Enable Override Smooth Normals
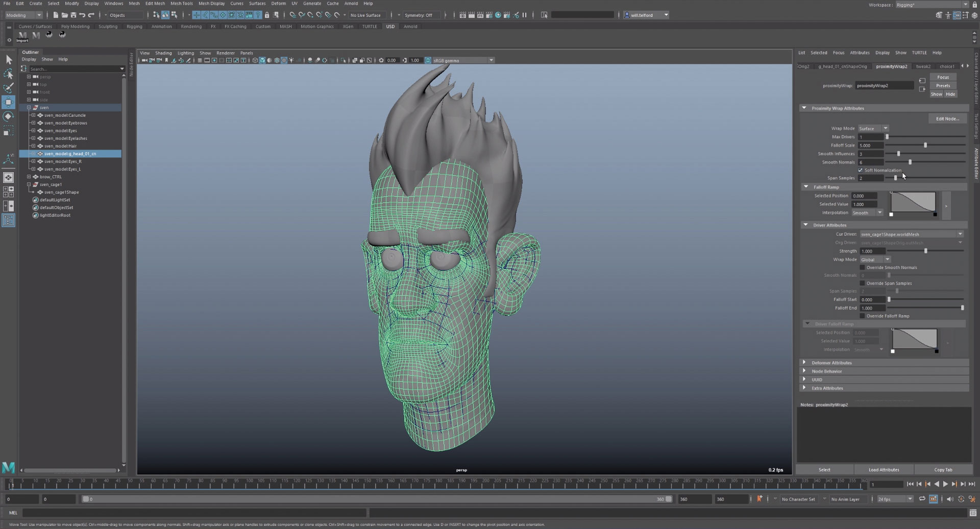 862,267
